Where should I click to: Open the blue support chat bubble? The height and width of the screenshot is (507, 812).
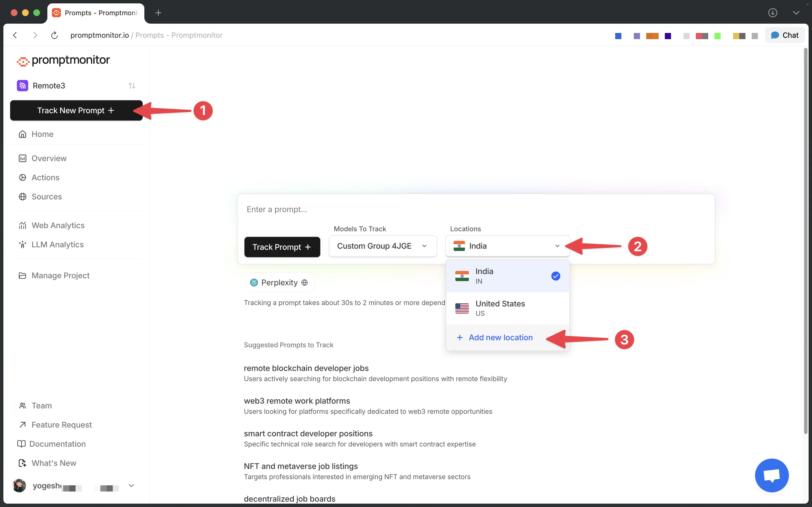coord(771,475)
